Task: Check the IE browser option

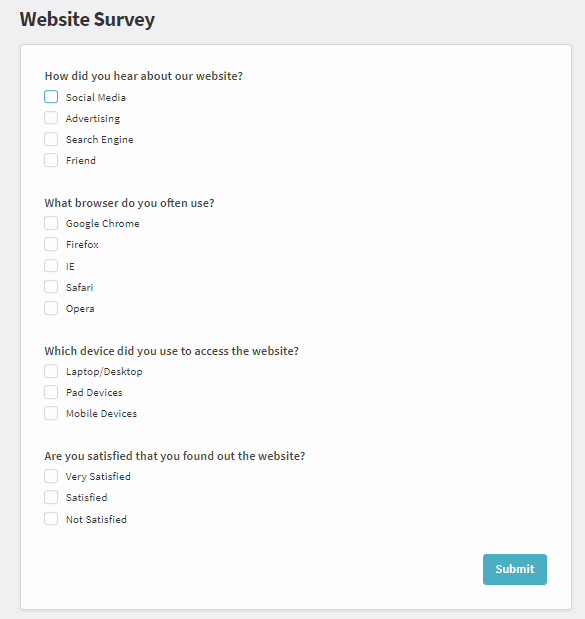Action: coord(51,266)
